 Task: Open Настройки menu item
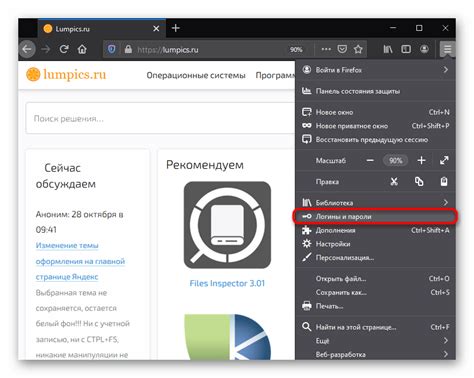[x=375, y=244]
